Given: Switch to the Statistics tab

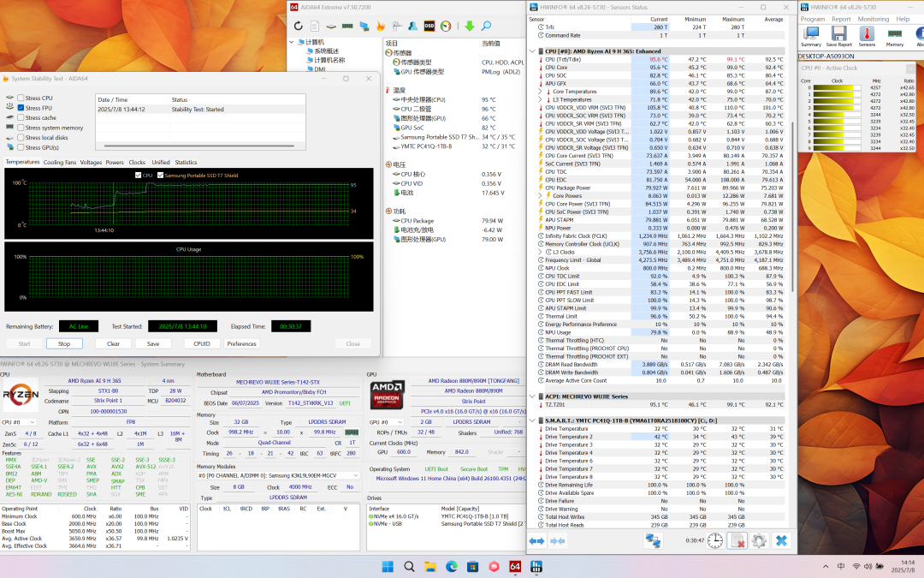Looking at the screenshot, I should click(x=186, y=162).
